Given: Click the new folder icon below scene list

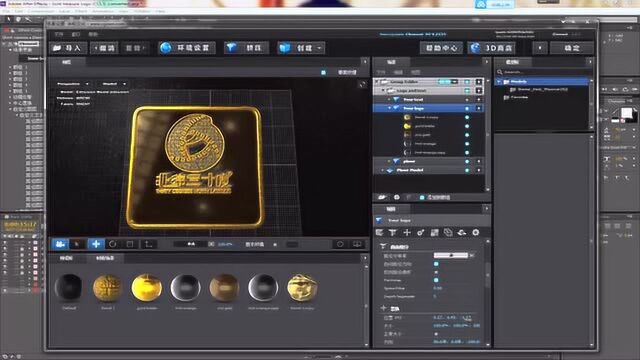Looking at the screenshot, I should [x=382, y=198].
